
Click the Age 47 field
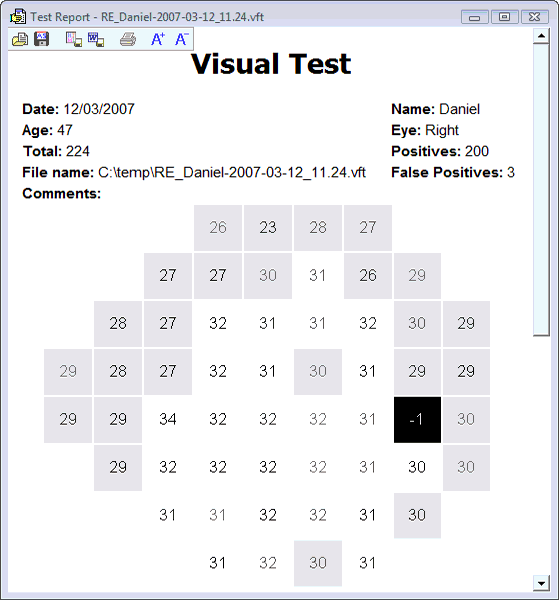coord(47,130)
